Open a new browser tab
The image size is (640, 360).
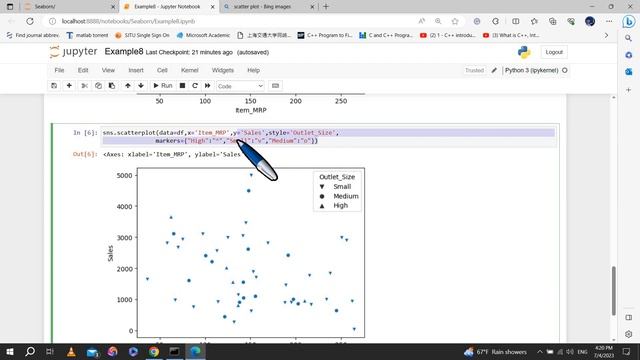pos(326,7)
